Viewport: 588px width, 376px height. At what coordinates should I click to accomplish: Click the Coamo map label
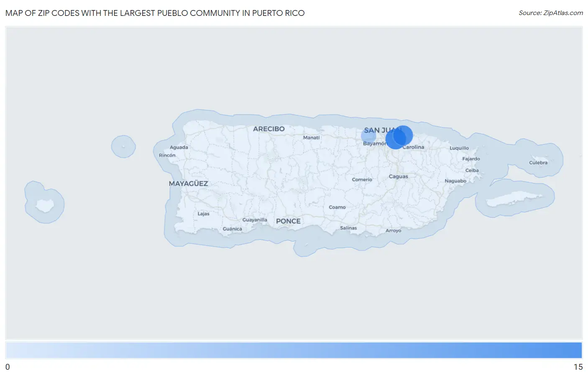[337, 207]
